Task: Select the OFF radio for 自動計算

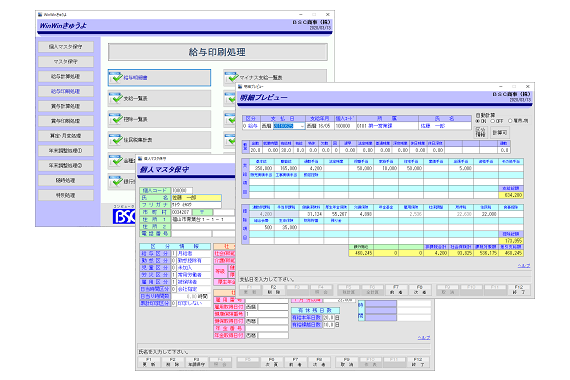Action: tap(493, 121)
